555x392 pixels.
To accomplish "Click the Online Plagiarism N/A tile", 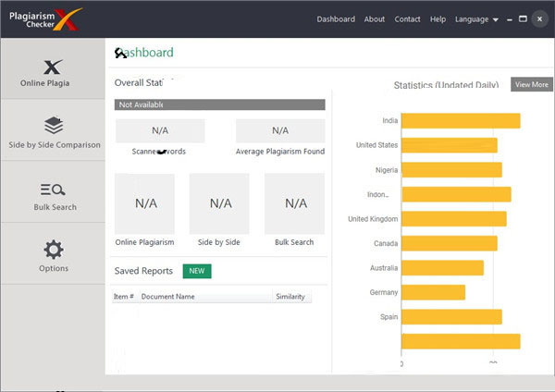I will pyautogui.click(x=144, y=202).
